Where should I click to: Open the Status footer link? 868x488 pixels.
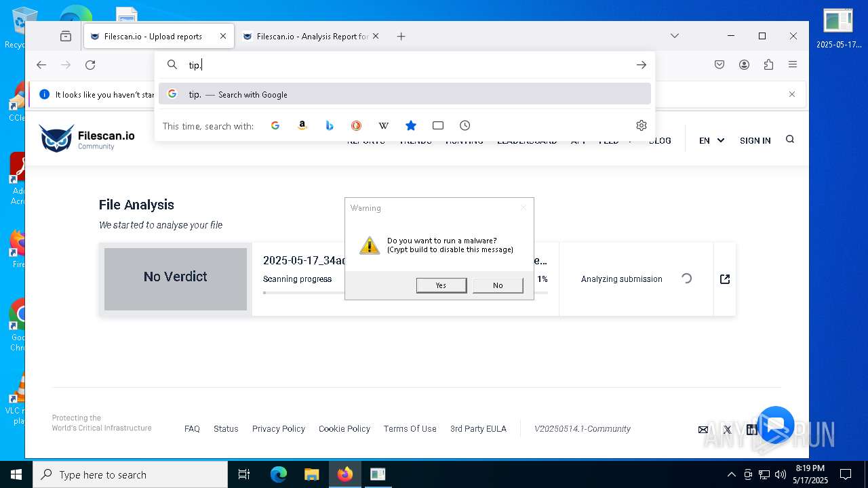point(226,429)
